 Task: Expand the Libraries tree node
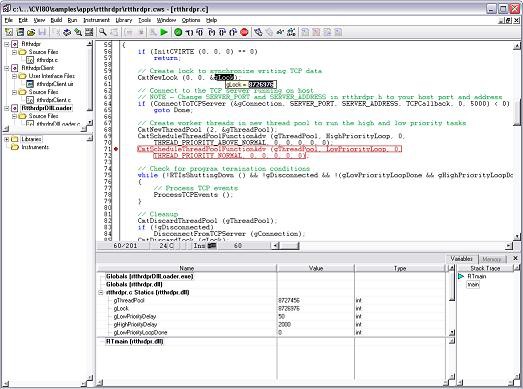[6, 139]
